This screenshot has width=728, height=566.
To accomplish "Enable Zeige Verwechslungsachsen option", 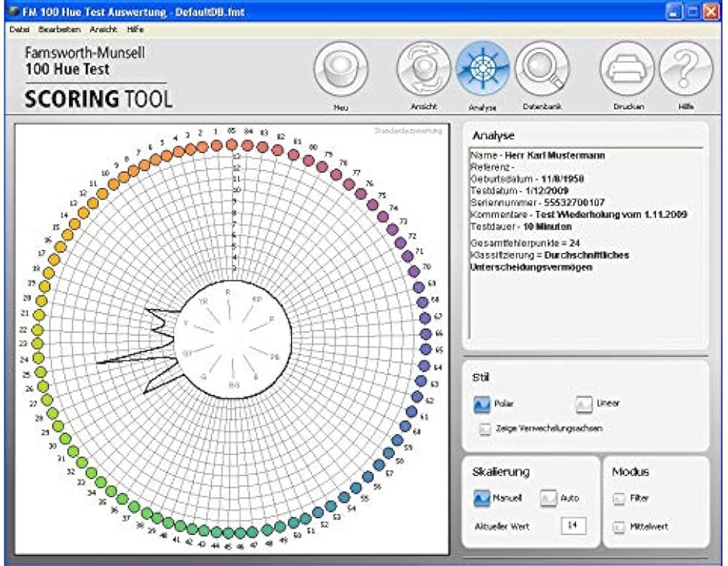I will click(484, 429).
